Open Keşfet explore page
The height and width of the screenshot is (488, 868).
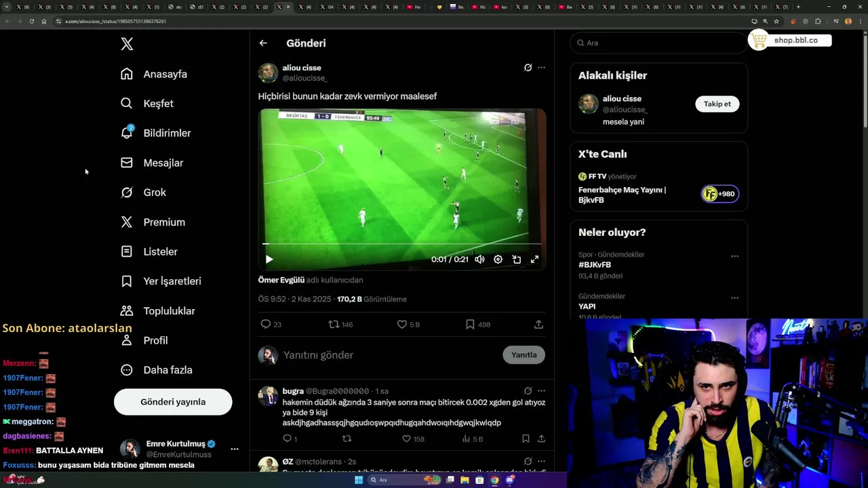coord(147,104)
